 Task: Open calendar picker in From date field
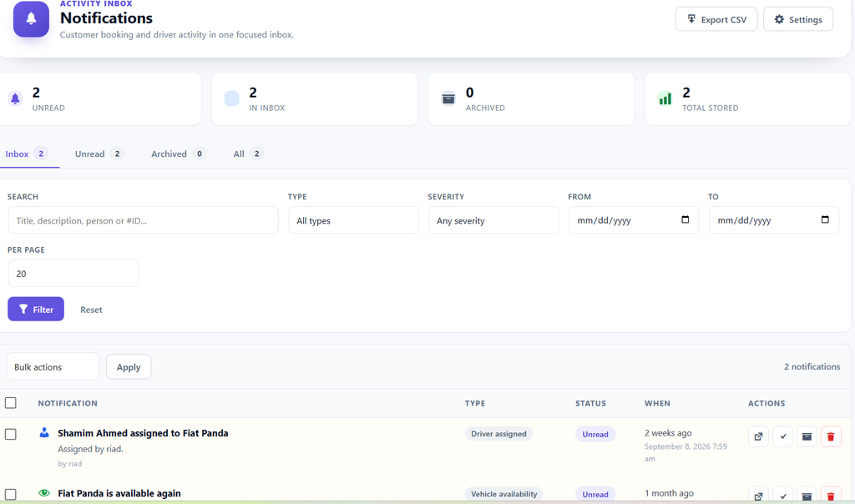685,219
